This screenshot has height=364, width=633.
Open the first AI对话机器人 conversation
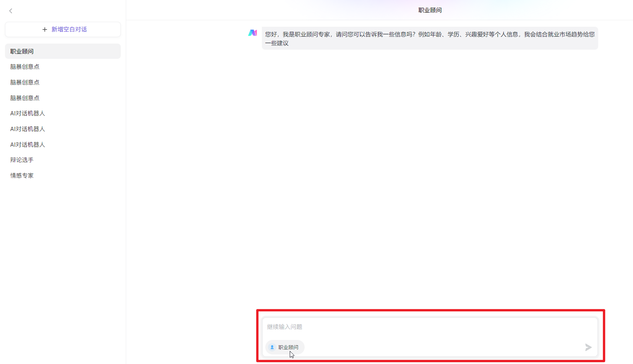point(27,113)
